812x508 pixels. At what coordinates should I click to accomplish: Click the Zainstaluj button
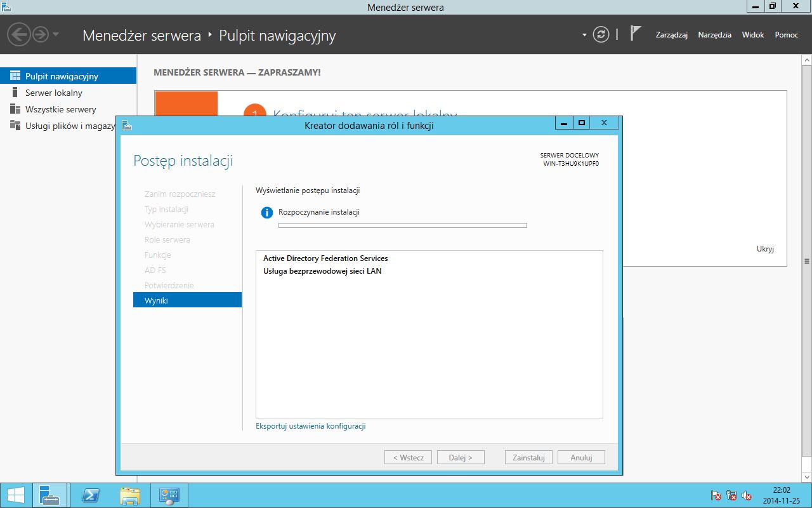(x=528, y=457)
